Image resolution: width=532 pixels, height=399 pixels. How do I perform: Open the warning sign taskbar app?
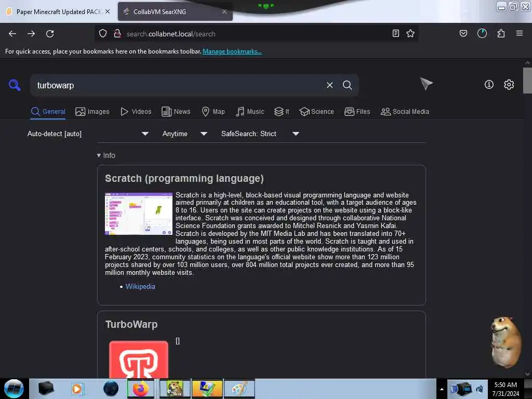coord(207,389)
